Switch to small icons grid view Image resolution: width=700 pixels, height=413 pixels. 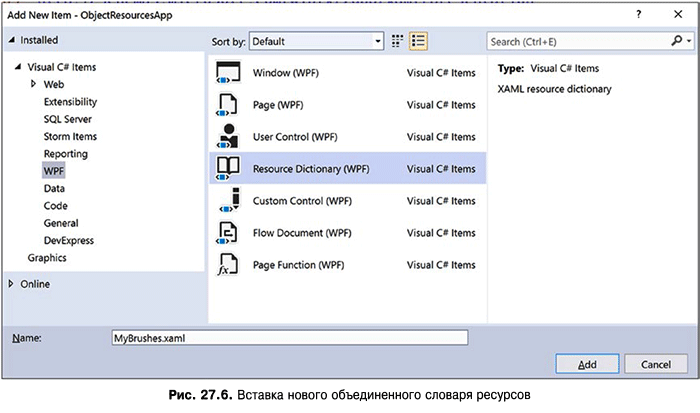pyautogui.click(x=397, y=41)
